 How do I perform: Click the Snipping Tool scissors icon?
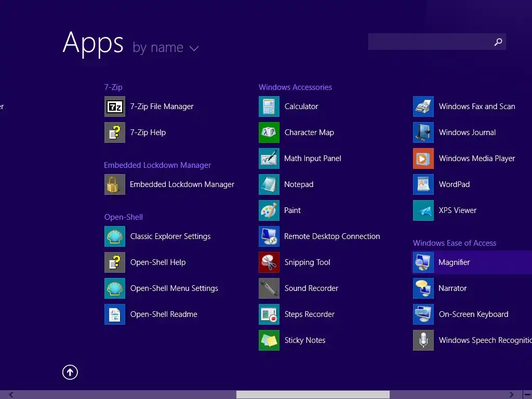pos(269,262)
